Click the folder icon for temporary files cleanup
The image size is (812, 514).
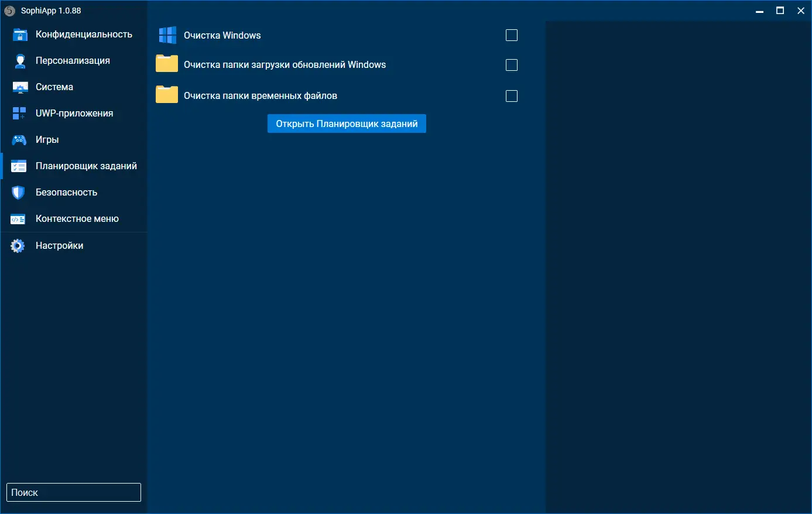(167, 94)
